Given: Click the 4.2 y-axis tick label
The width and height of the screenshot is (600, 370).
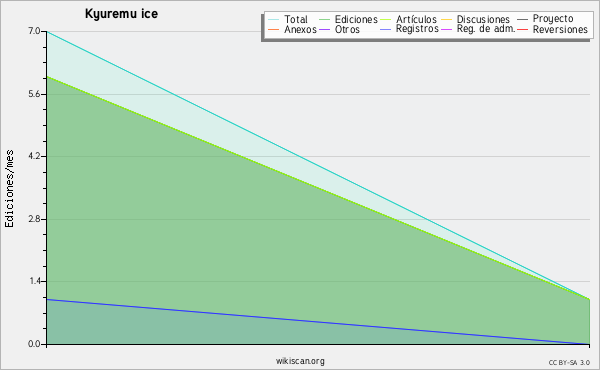Looking at the screenshot, I should 34,156.
